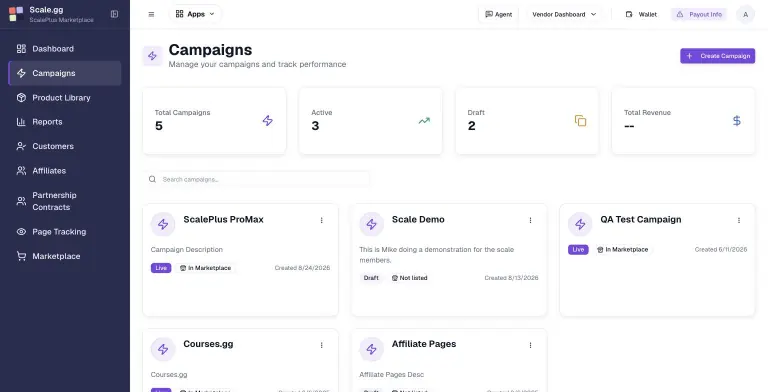Click the ScalePlus ProMax lightning icon
The width and height of the screenshot is (768, 392).
click(x=163, y=224)
